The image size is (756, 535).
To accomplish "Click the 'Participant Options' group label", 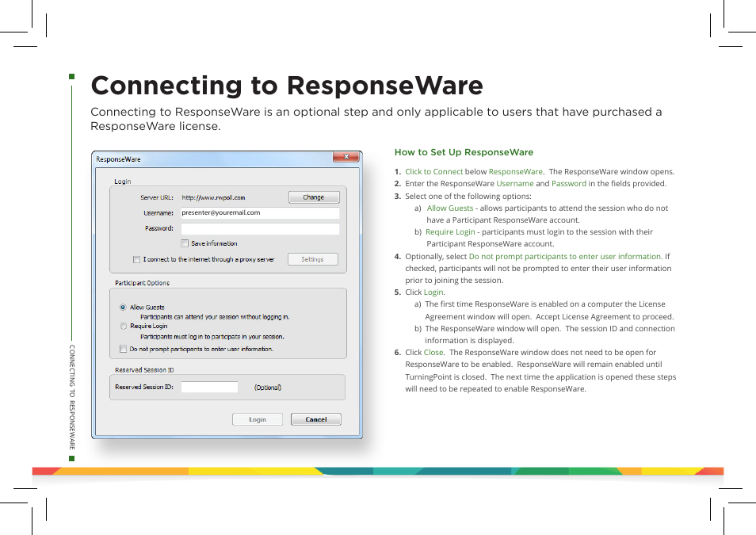I will coord(142,283).
